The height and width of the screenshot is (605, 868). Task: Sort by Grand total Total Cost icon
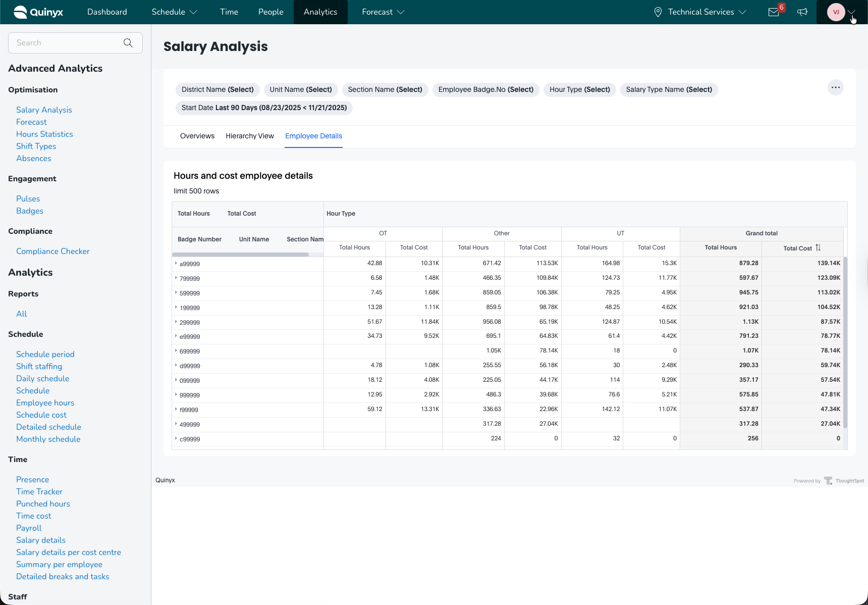[x=818, y=247]
